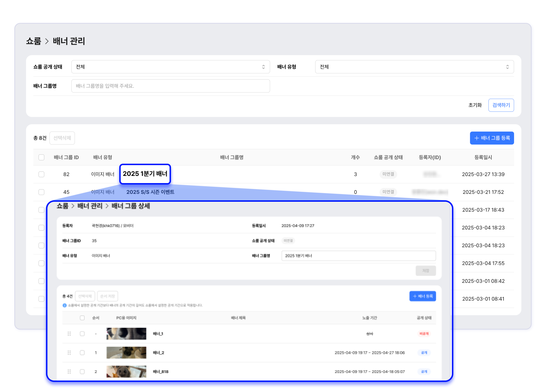Click the blue info icon beside notice text
Image resolution: width=546 pixels, height=392 pixels.
(x=64, y=305)
